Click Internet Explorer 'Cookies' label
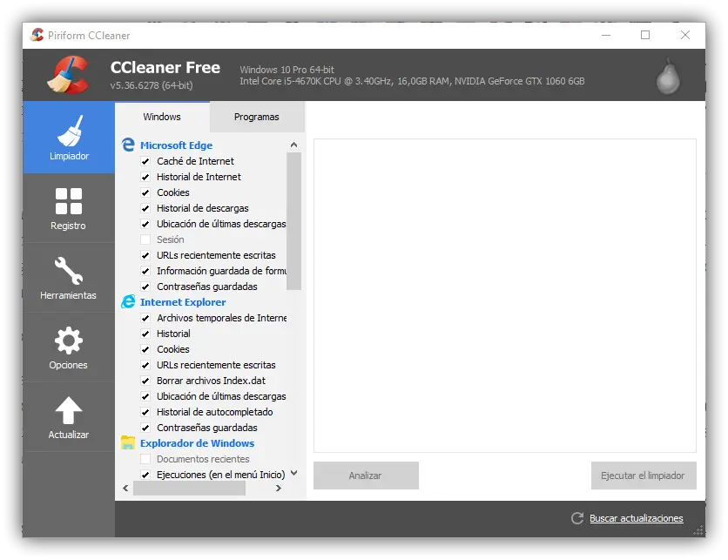 coord(173,349)
